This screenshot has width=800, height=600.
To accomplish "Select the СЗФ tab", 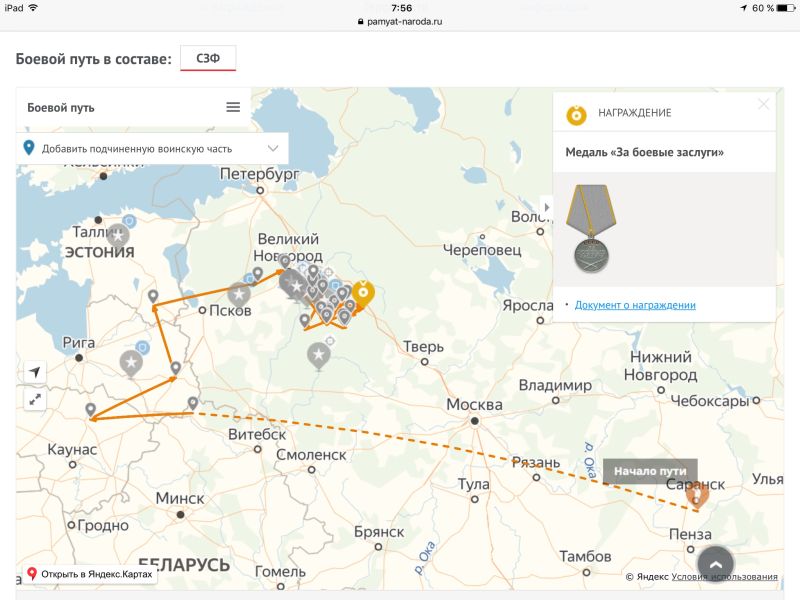I will (x=208, y=59).
